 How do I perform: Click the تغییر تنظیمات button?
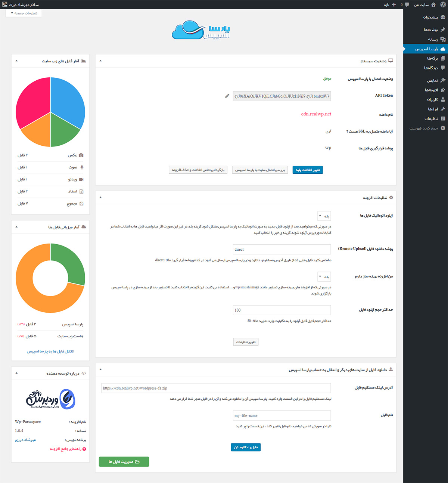click(x=246, y=342)
